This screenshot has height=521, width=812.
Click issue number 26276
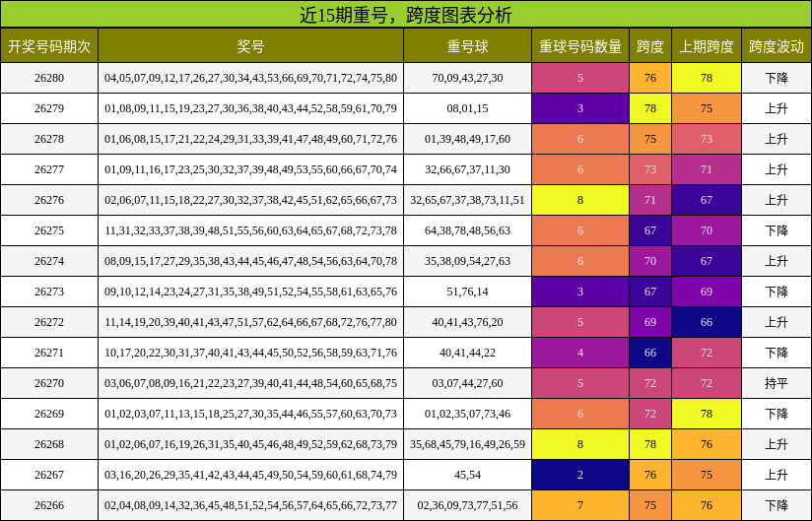[x=49, y=200]
